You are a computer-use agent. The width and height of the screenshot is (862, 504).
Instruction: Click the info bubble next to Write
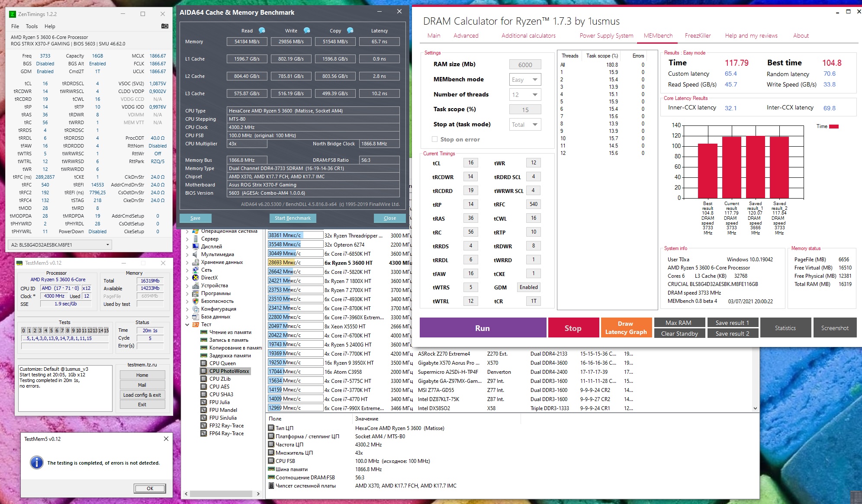point(307,30)
